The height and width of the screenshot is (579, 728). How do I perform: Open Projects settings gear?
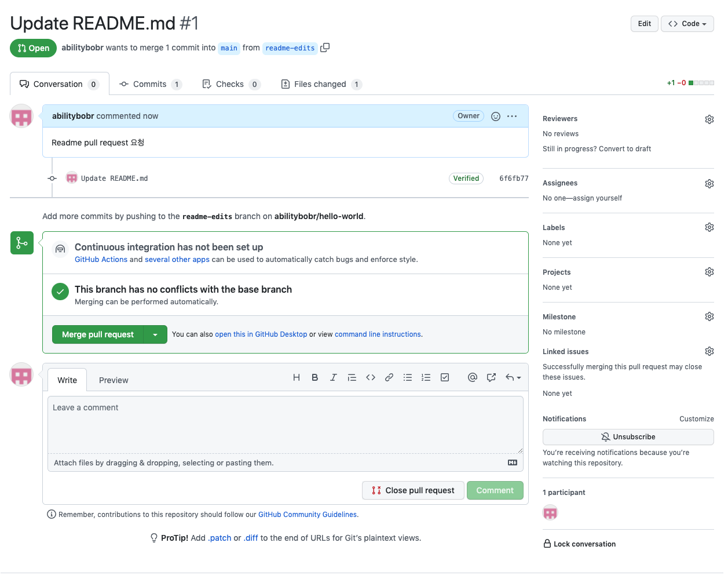(709, 272)
